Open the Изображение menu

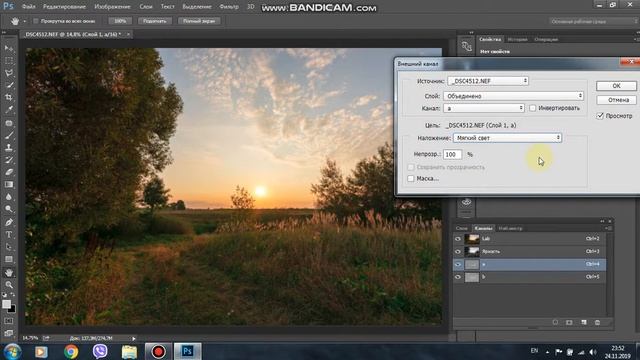point(112,7)
